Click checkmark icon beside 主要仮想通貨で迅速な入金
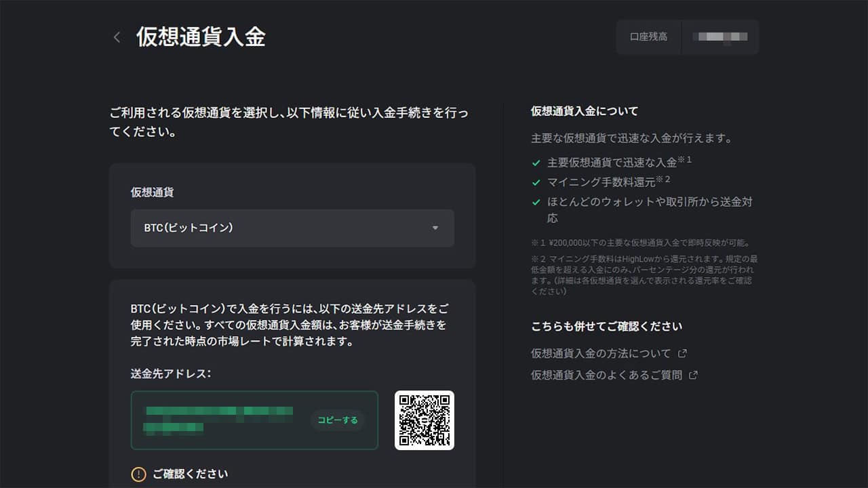The width and height of the screenshot is (868, 488). (x=536, y=163)
